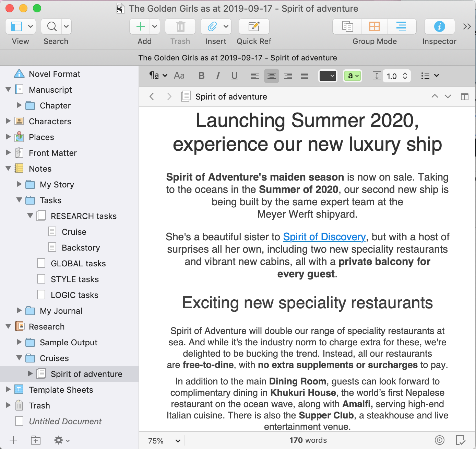Click the 170 words count
Viewport: 476px width, 449px height.
pyautogui.click(x=308, y=440)
